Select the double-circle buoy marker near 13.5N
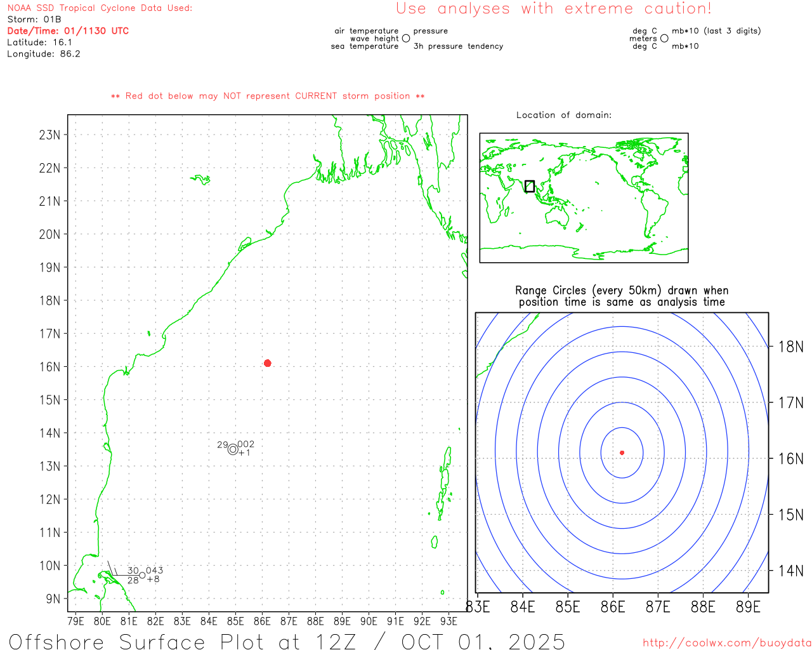Viewport: 812px width, 650px height. pos(233,449)
